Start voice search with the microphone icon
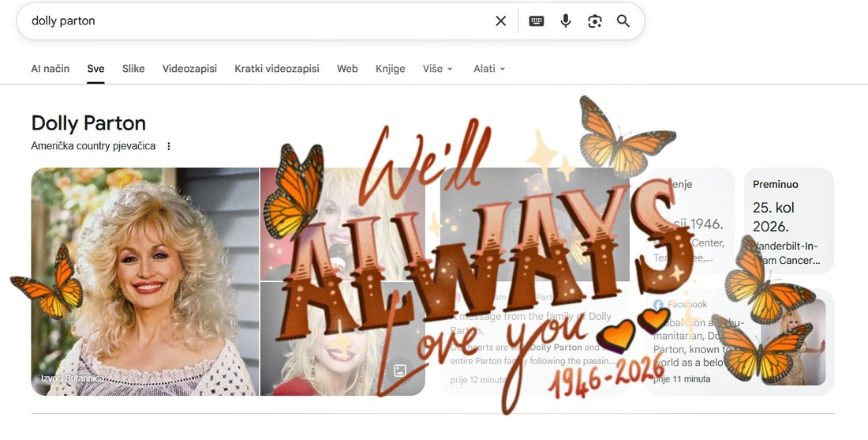The height and width of the screenshot is (440, 868). pyautogui.click(x=565, y=21)
